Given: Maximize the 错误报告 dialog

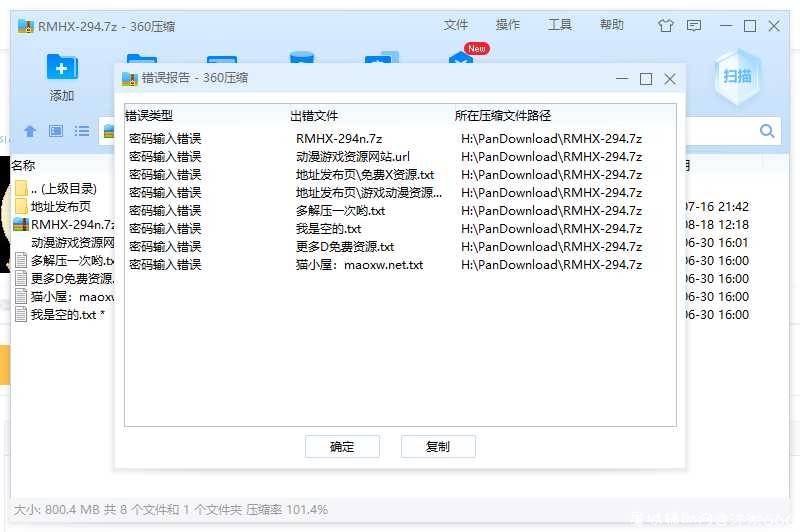Looking at the screenshot, I should coord(646,79).
